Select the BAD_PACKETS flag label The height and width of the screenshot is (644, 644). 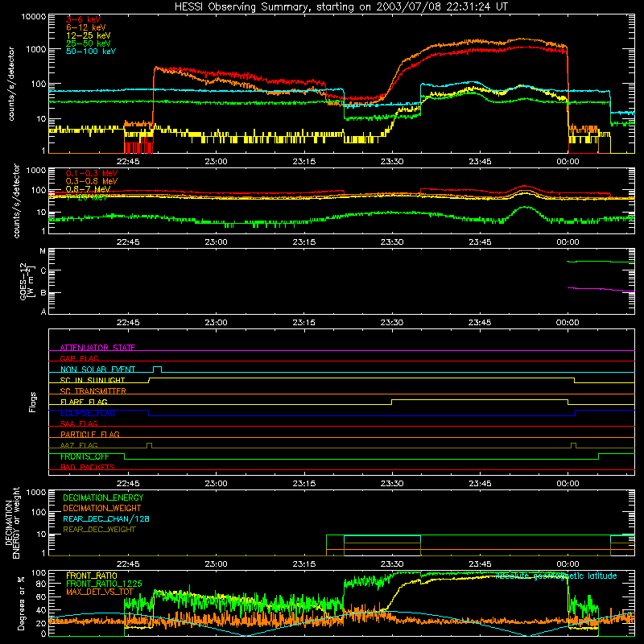[88, 467]
